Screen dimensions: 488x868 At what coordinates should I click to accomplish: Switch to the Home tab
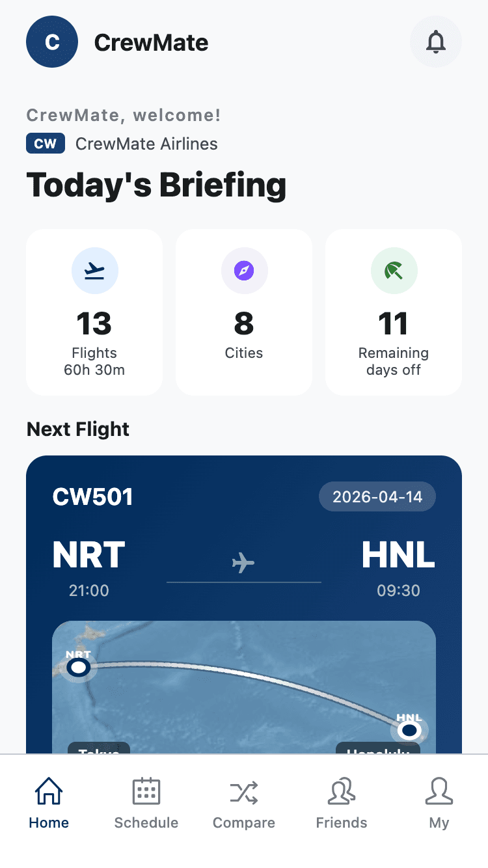[49, 804]
